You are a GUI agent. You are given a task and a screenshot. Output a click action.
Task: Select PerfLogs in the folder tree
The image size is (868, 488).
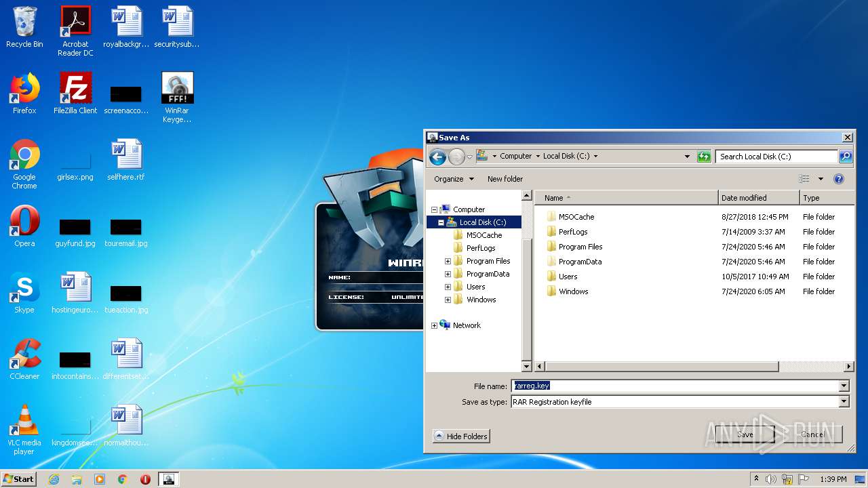[x=474, y=248]
